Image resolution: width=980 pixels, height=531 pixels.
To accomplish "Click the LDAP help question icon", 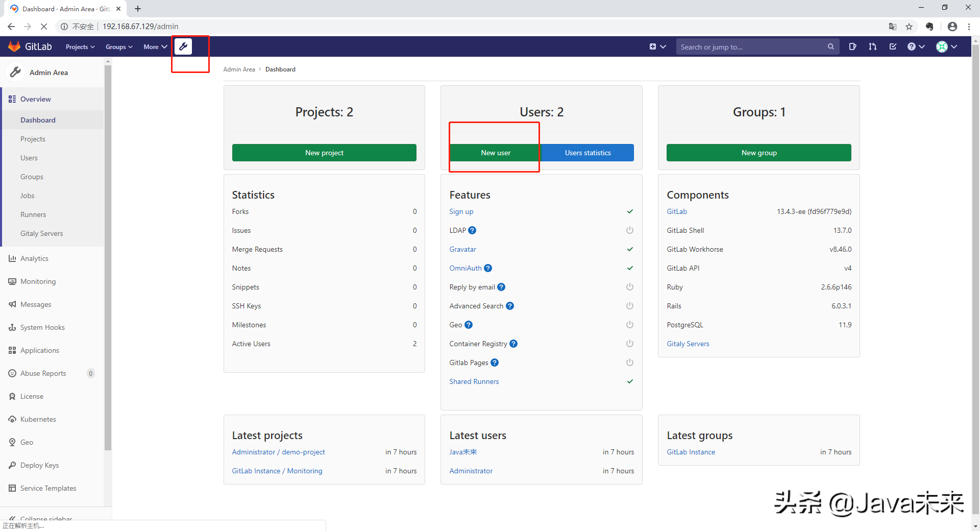I will point(472,230).
